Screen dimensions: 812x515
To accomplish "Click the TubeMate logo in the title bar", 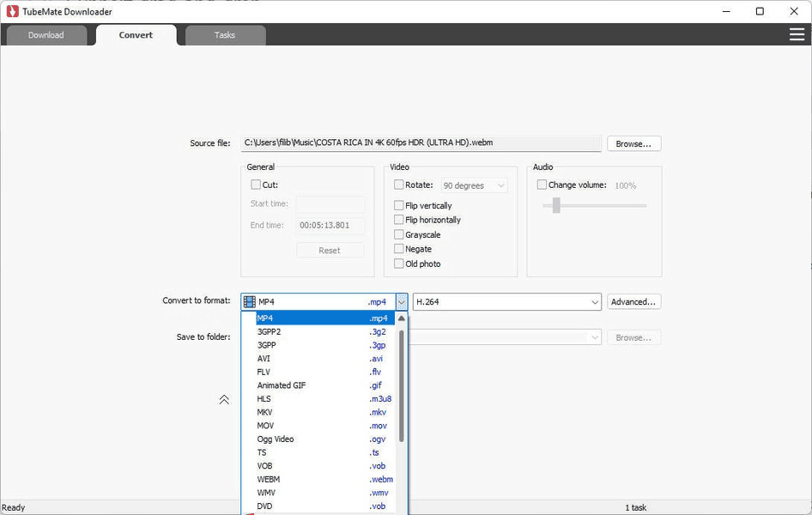I will pyautogui.click(x=12, y=11).
